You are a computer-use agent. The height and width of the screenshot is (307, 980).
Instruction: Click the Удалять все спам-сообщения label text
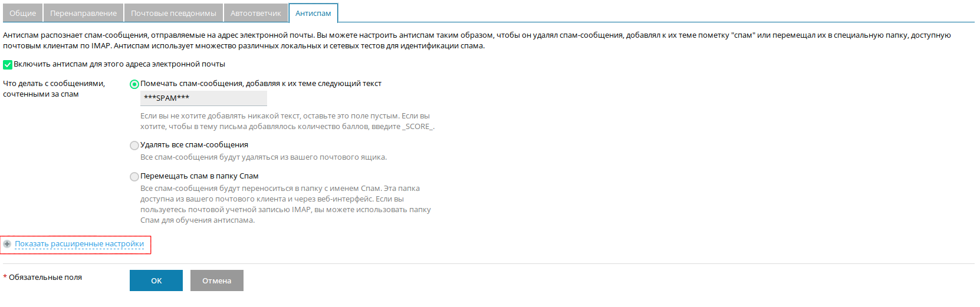[194, 145]
